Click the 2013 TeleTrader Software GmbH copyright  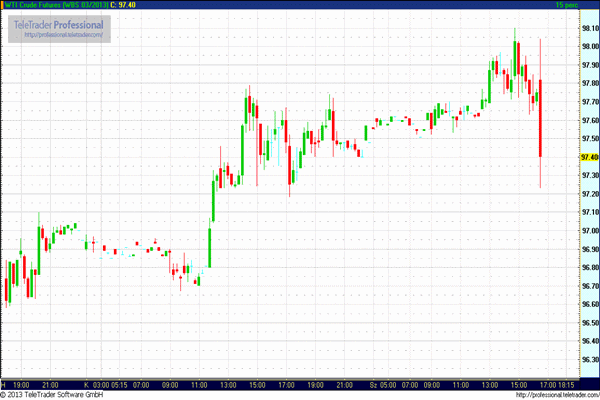pos(57,395)
